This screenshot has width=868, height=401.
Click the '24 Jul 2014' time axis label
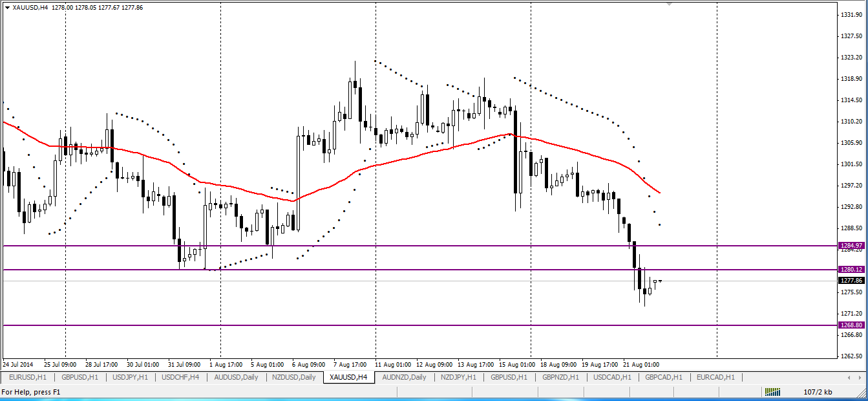18,364
